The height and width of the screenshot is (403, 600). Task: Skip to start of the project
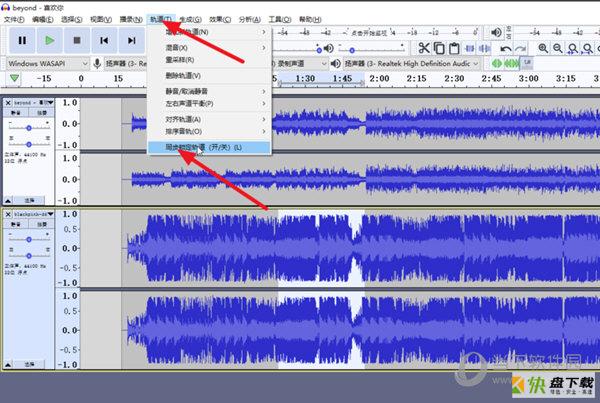click(104, 40)
